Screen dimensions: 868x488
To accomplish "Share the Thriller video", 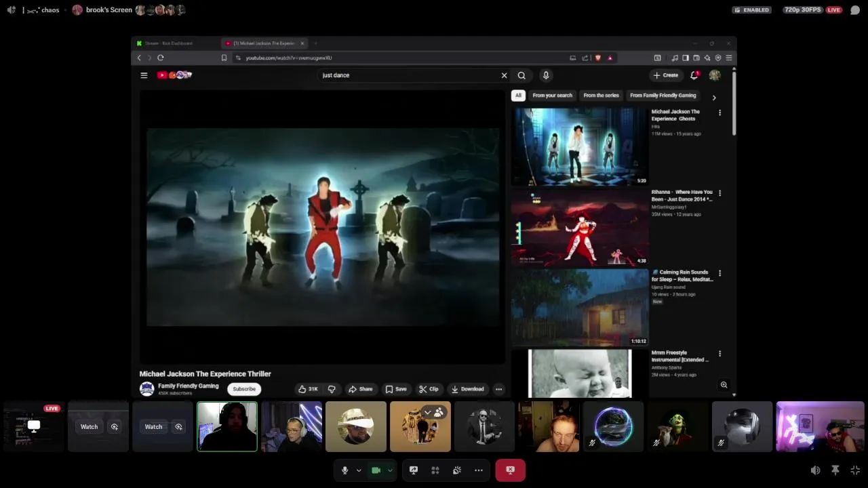I will tap(361, 389).
